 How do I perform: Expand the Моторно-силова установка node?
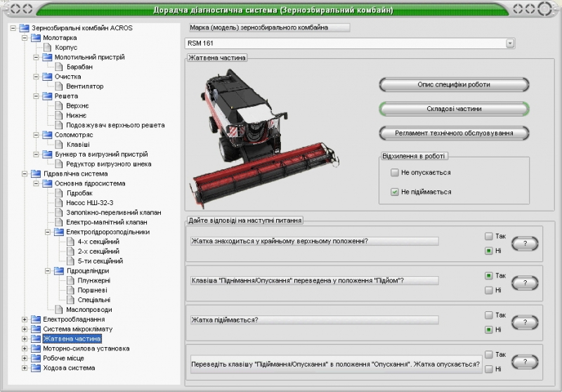point(25,348)
